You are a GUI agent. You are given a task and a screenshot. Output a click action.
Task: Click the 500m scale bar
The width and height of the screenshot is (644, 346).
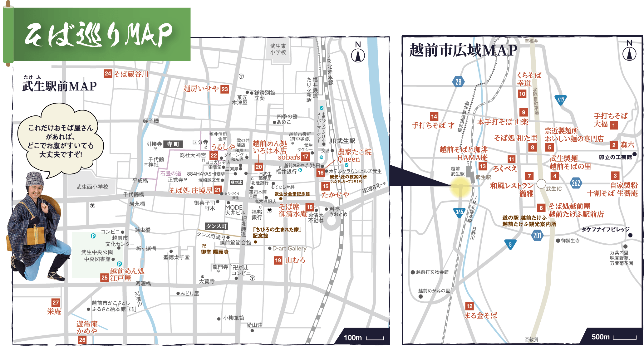pyautogui.click(x=614, y=337)
